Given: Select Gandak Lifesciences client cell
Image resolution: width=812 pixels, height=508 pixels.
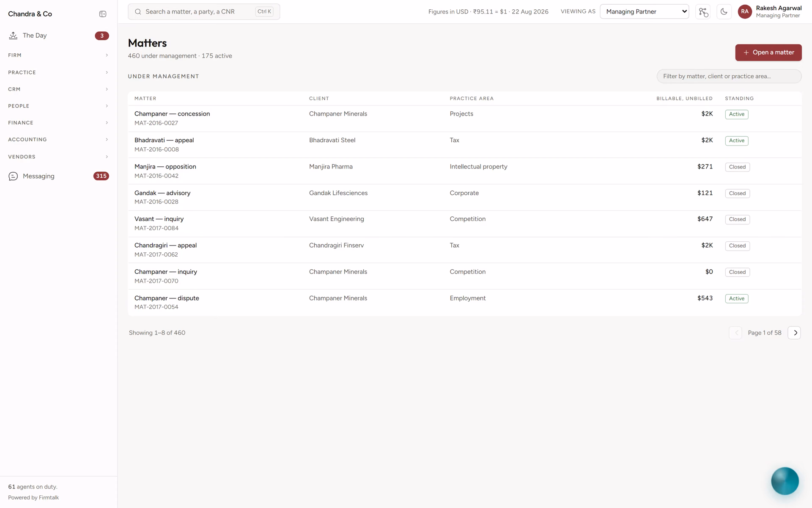Looking at the screenshot, I should pyautogui.click(x=338, y=193).
